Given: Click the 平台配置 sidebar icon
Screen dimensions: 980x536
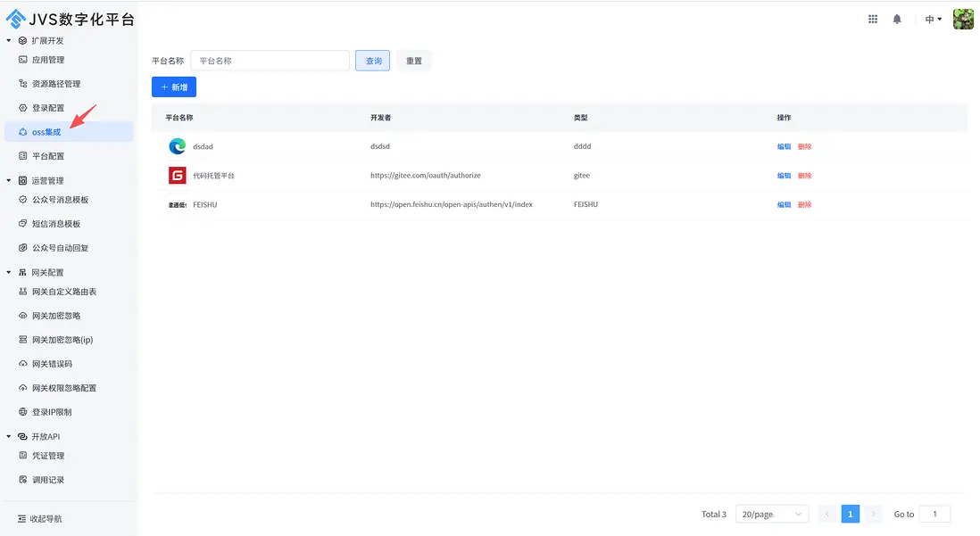Looking at the screenshot, I should tap(23, 156).
